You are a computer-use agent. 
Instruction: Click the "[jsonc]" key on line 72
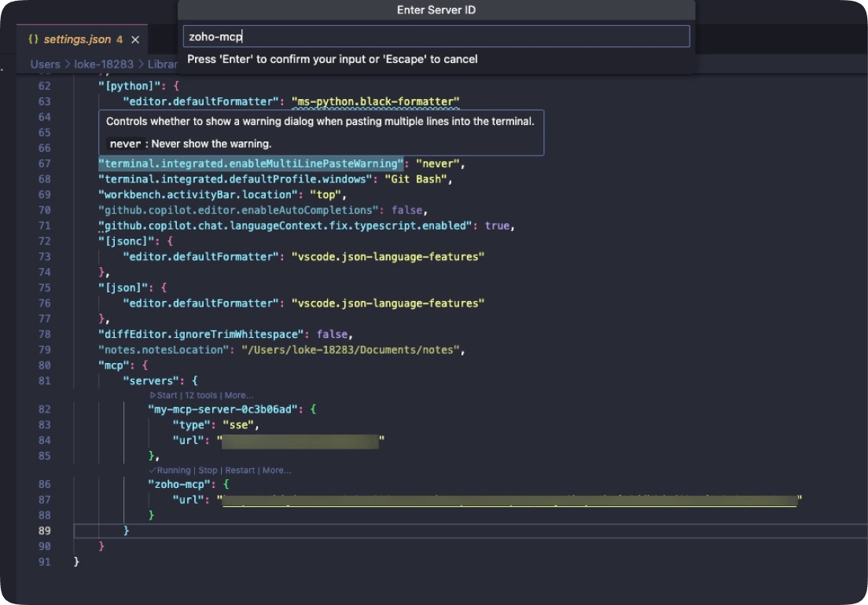pos(127,241)
